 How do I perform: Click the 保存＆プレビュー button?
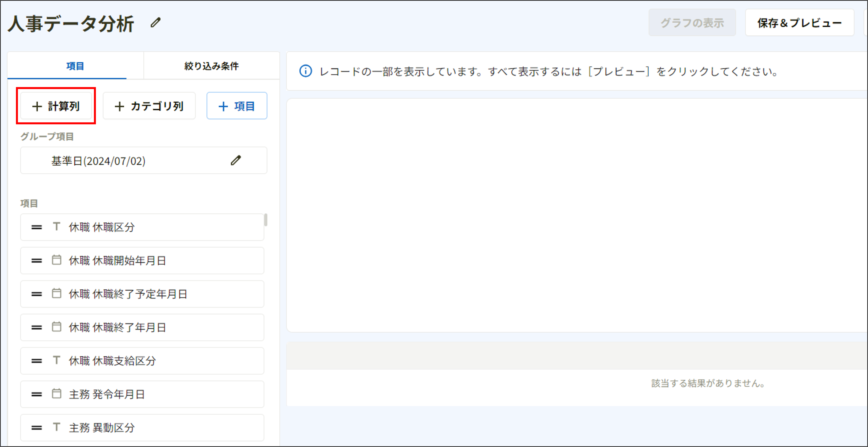(799, 23)
